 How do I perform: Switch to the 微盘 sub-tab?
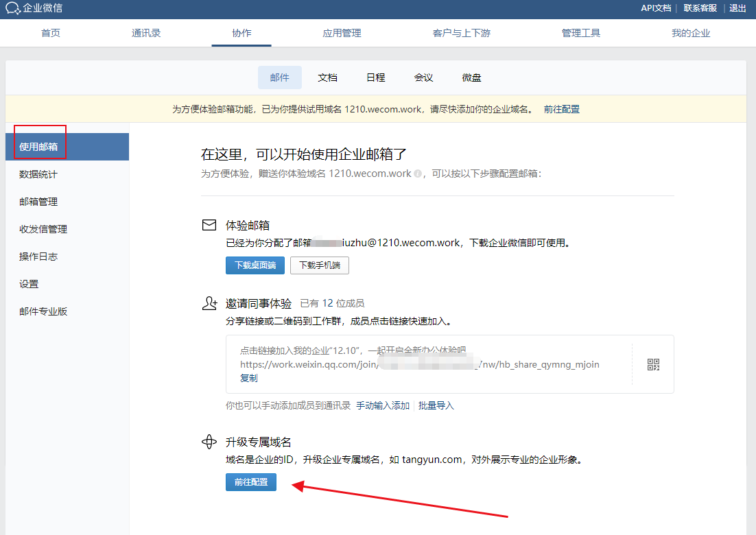pyautogui.click(x=471, y=78)
